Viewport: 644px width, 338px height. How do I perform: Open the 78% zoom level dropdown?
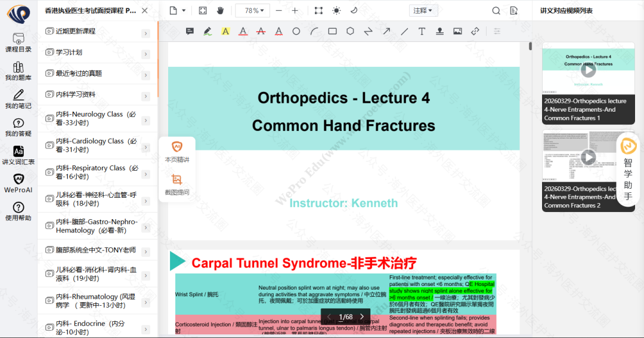(x=252, y=10)
